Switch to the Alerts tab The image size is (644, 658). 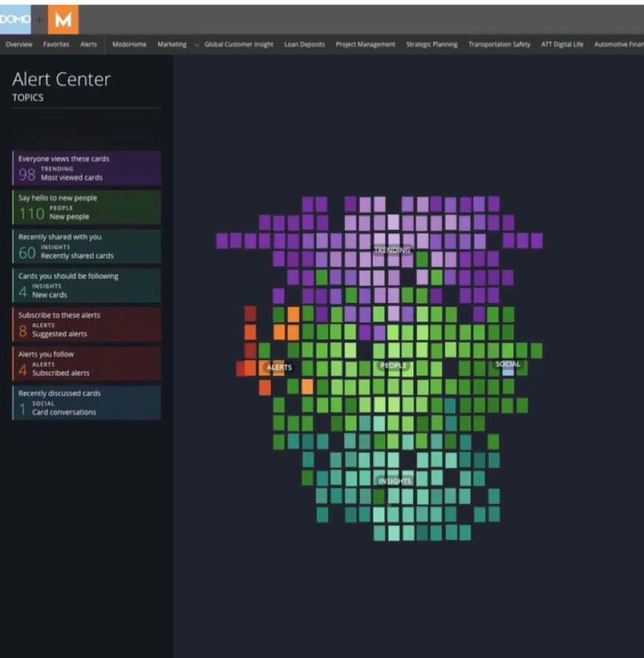click(89, 44)
